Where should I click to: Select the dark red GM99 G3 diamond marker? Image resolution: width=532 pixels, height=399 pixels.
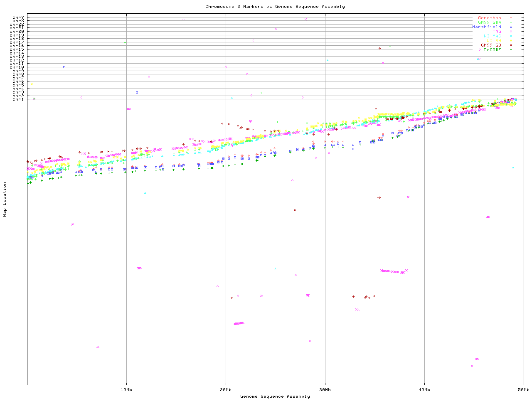click(511, 45)
